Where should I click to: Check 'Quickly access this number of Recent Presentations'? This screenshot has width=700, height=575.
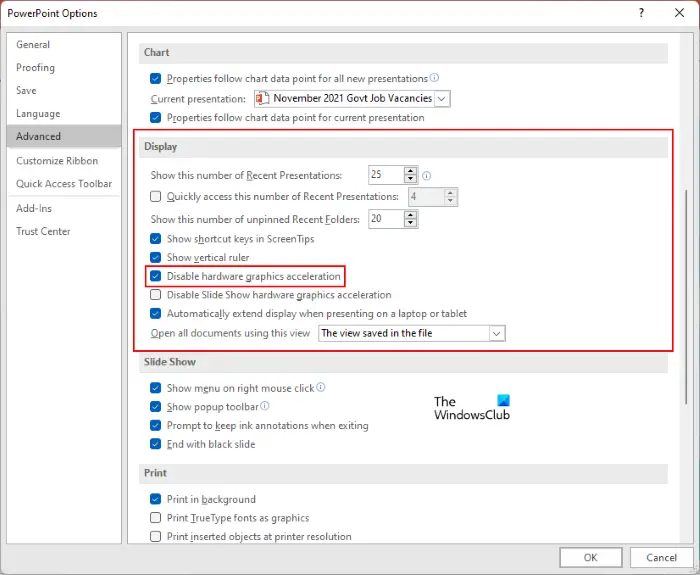[155, 197]
